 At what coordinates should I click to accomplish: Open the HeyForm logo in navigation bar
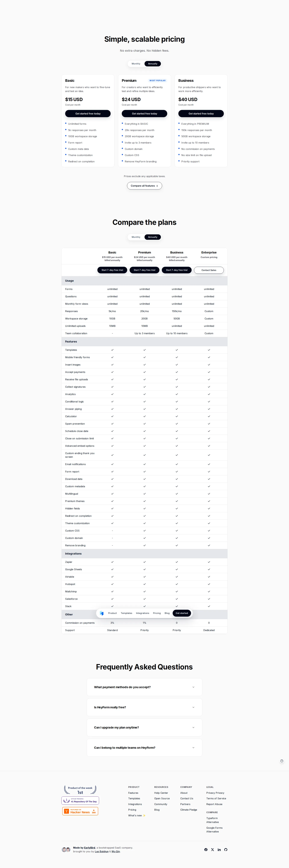tap(102, 613)
